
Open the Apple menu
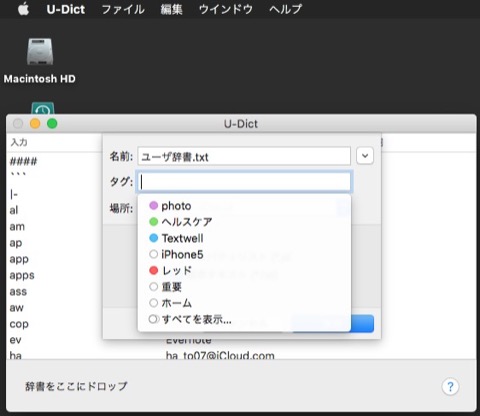tap(23, 9)
